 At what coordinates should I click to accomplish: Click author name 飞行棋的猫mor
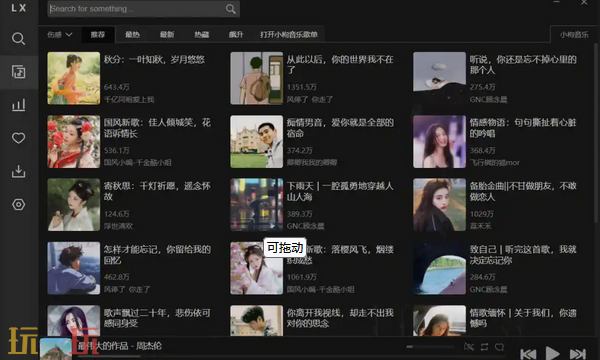click(495, 163)
